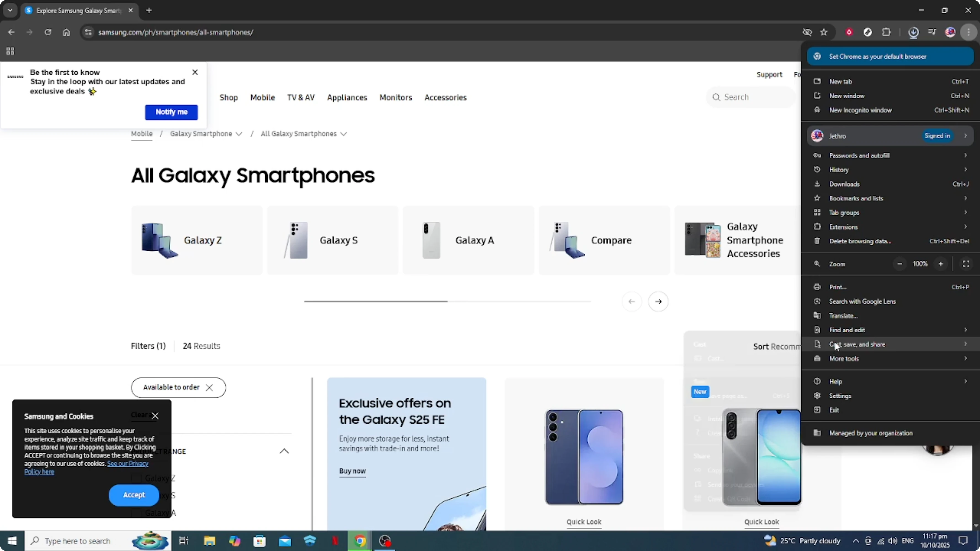Open the TV & AV navigation menu
The width and height of the screenshot is (980, 551).
tap(301, 97)
